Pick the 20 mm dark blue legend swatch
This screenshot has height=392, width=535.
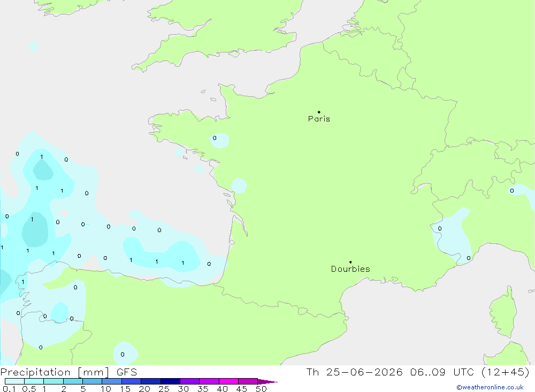(x=151, y=381)
